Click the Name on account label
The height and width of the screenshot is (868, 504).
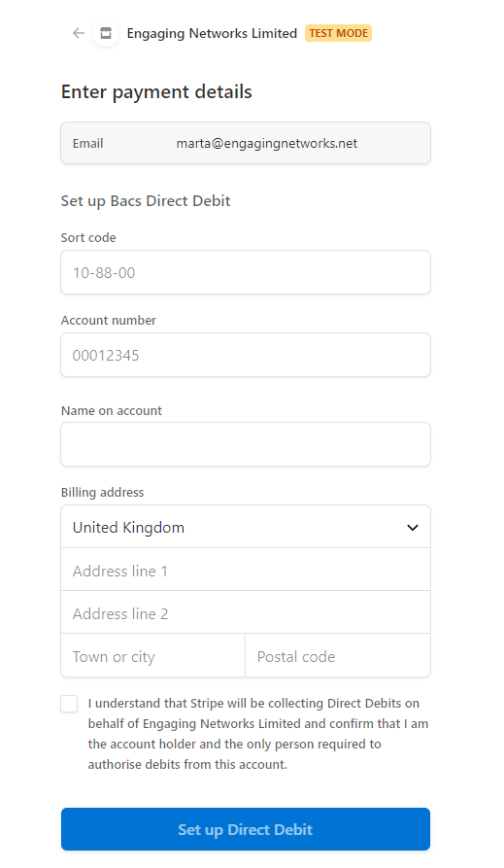point(112,411)
